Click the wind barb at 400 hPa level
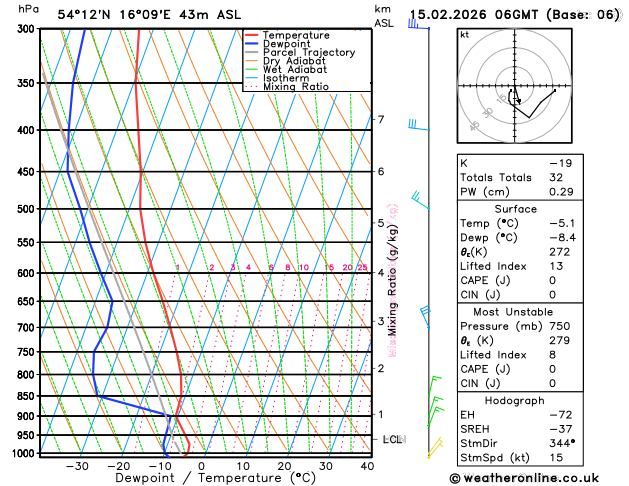This screenshot has width=629, height=486. point(419,125)
